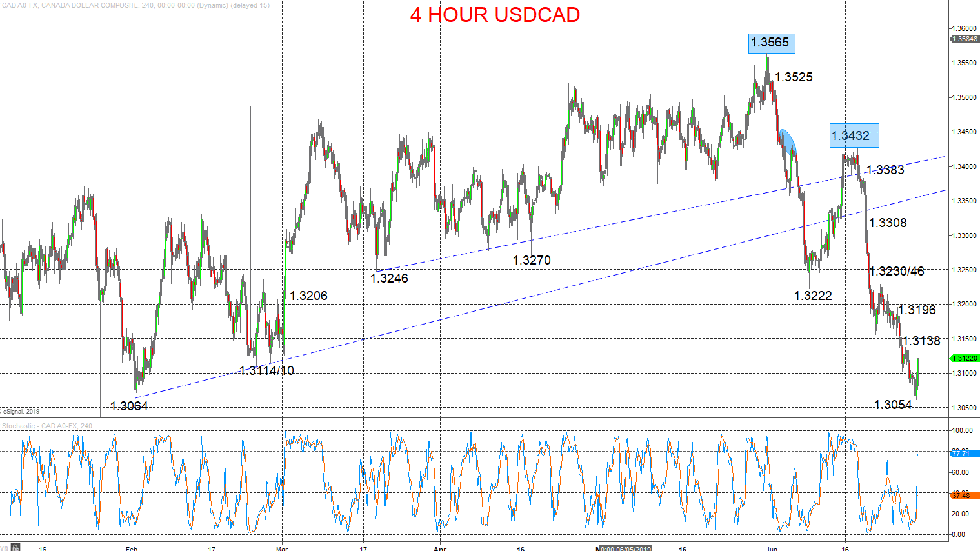The width and height of the screenshot is (980, 551).
Task: Click the 1.33000 price axis label
Action: pyautogui.click(x=964, y=235)
